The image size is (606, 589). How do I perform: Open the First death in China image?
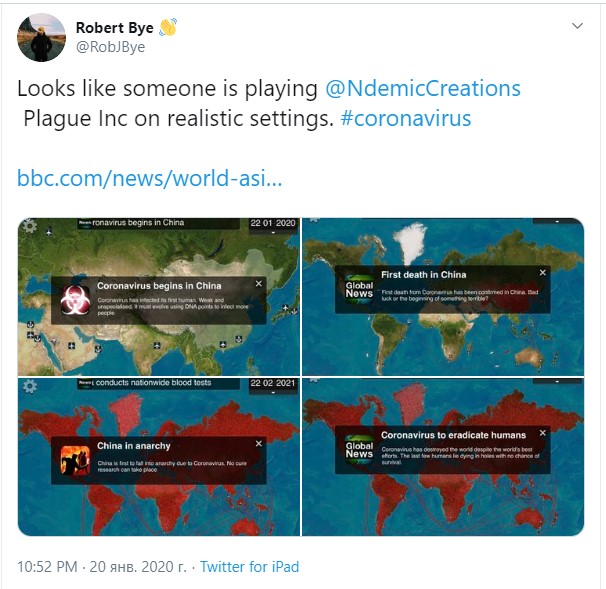click(443, 296)
